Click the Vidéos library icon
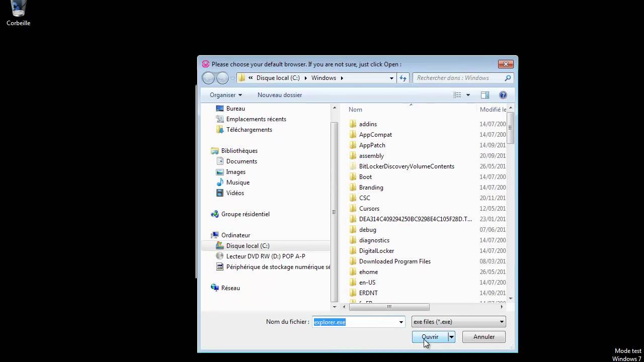 click(x=220, y=193)
